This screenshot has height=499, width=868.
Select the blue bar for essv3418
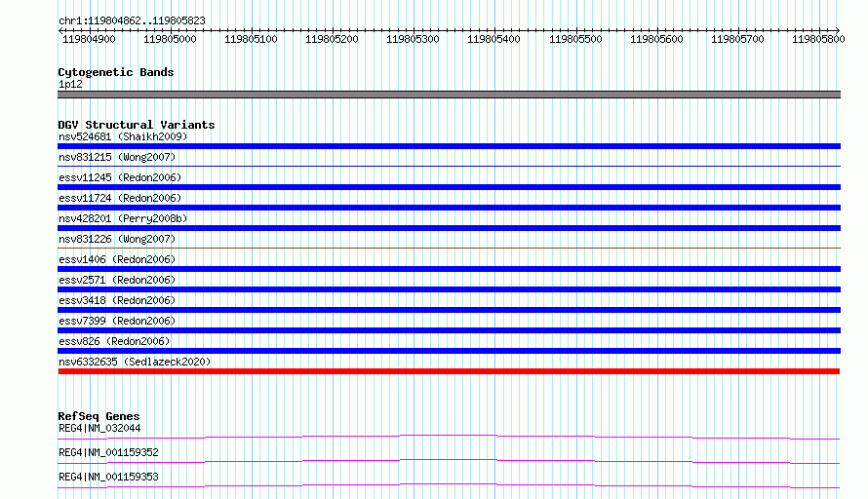[449, 310]
